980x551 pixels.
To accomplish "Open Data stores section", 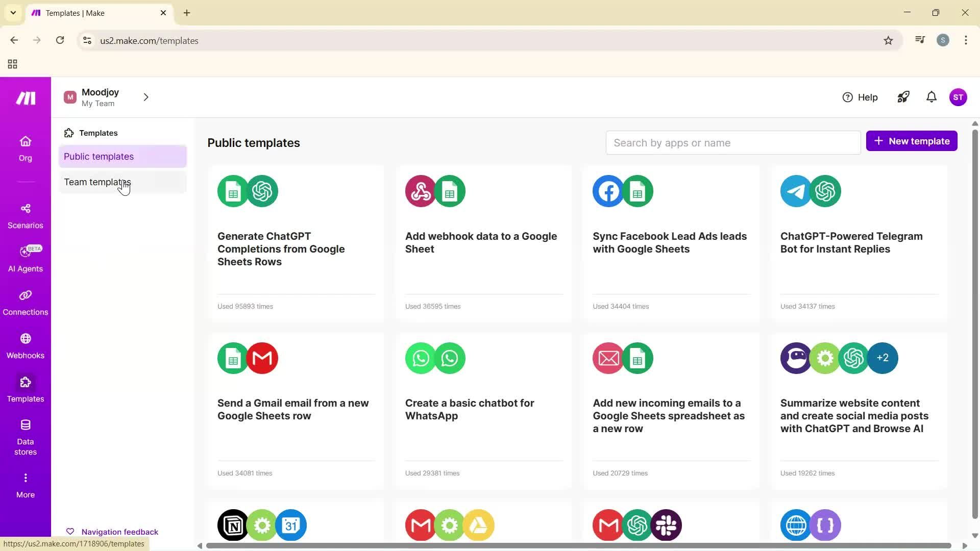I will (25, 437).
